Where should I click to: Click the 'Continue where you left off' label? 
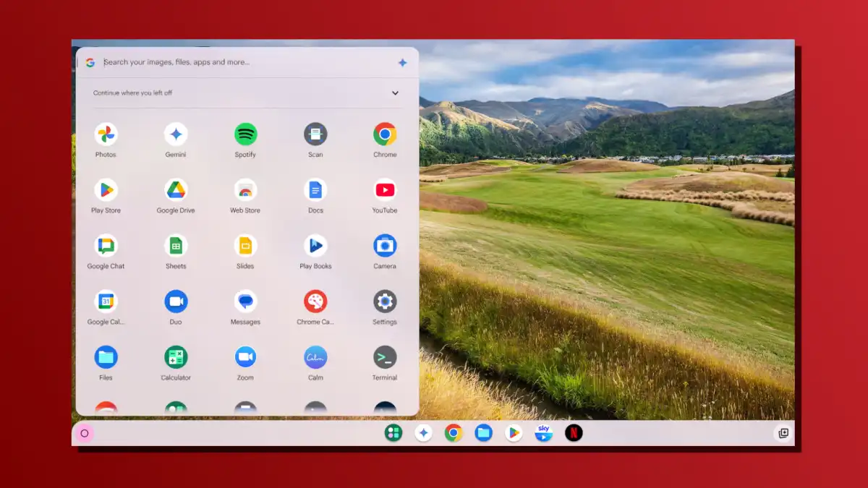[132, 93]
